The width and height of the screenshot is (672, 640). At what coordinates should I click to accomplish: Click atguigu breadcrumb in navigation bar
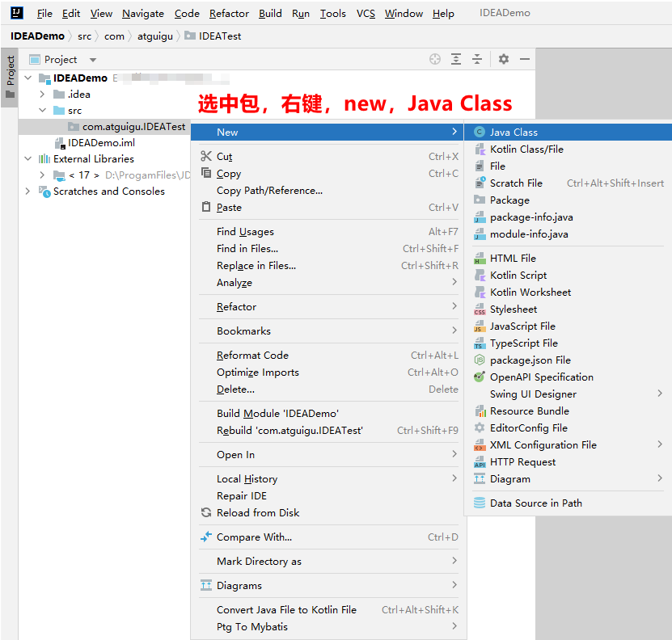(x=154, y=36)
